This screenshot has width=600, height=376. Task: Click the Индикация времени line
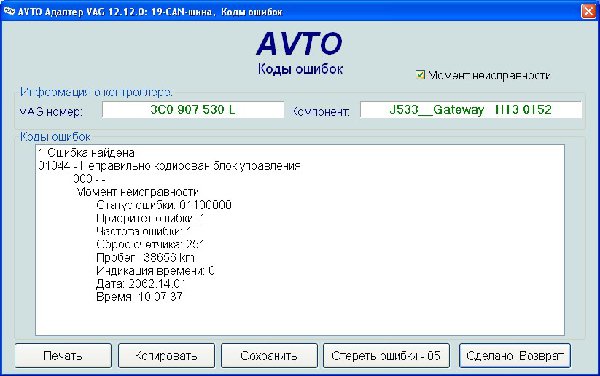tap(155, 271)
